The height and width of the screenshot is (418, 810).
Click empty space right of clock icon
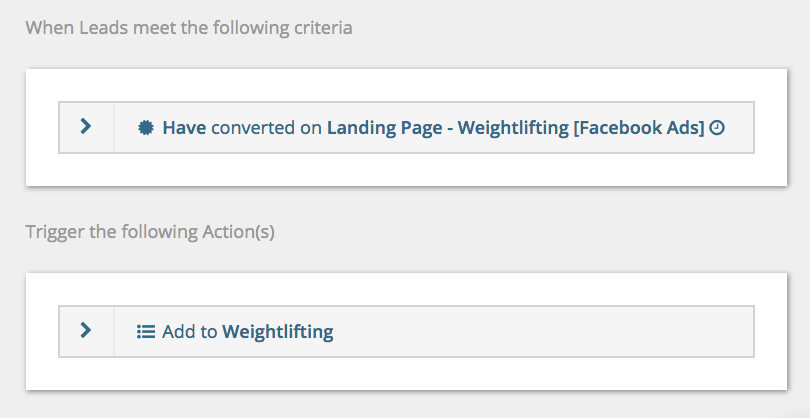tap(739, 128)
